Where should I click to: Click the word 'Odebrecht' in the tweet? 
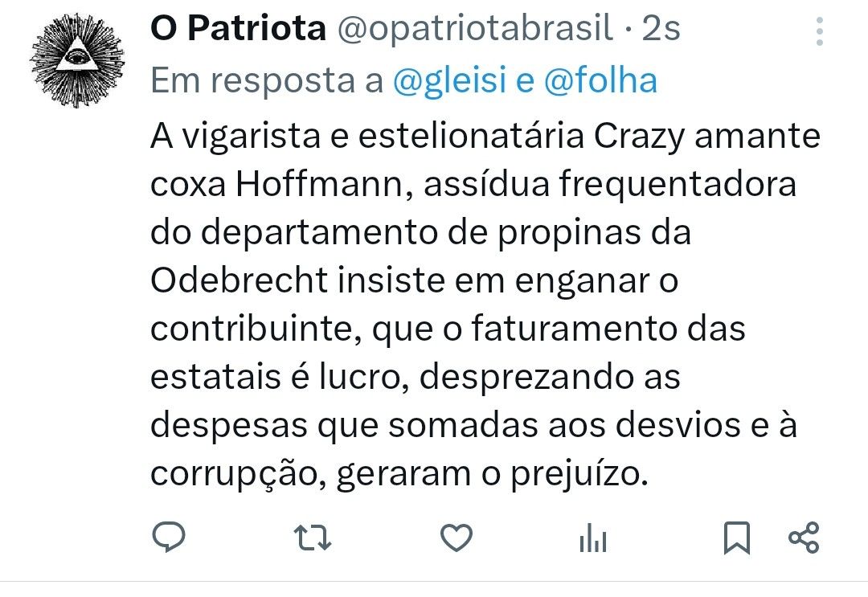[240, 280]
